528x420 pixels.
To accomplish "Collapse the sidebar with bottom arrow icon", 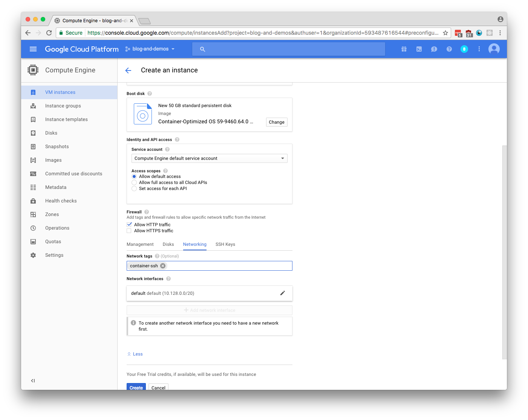I will click(x=33, y=381).
